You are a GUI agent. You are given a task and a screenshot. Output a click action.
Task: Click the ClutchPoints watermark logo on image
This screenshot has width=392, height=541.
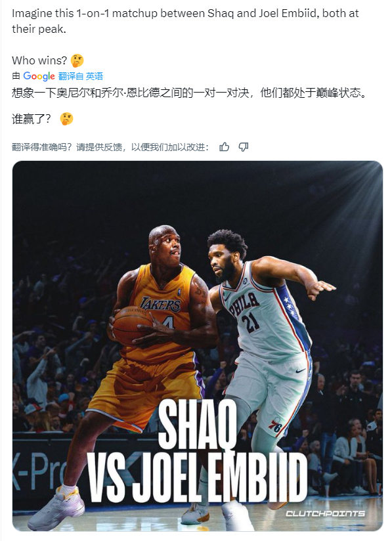pyautogui.click(x=326, y=513)
